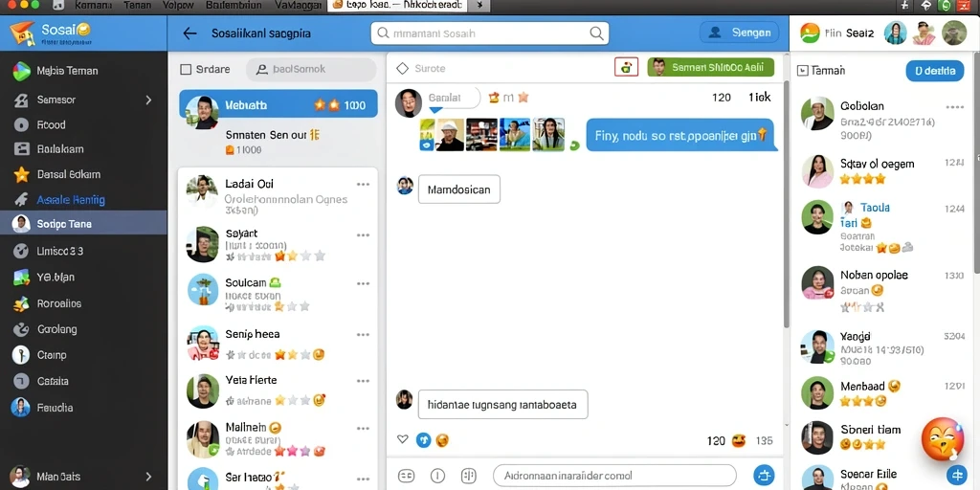Click the info circle icon near message input
Viewport: 980px width, 490px height.
click(x=437, y=476)
